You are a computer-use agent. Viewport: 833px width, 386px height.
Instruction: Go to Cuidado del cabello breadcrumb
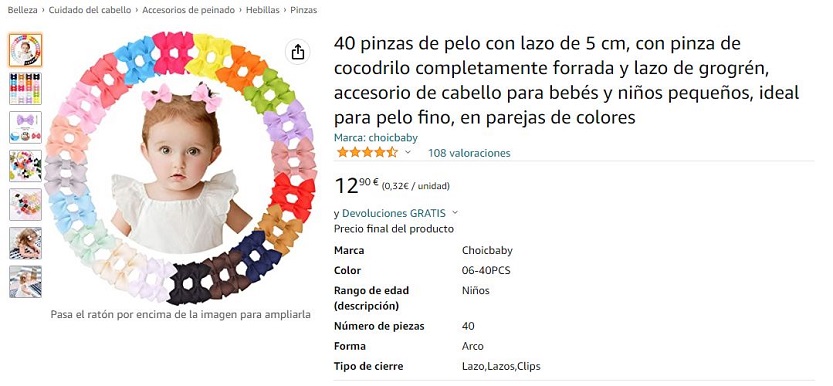coord(90,10)
